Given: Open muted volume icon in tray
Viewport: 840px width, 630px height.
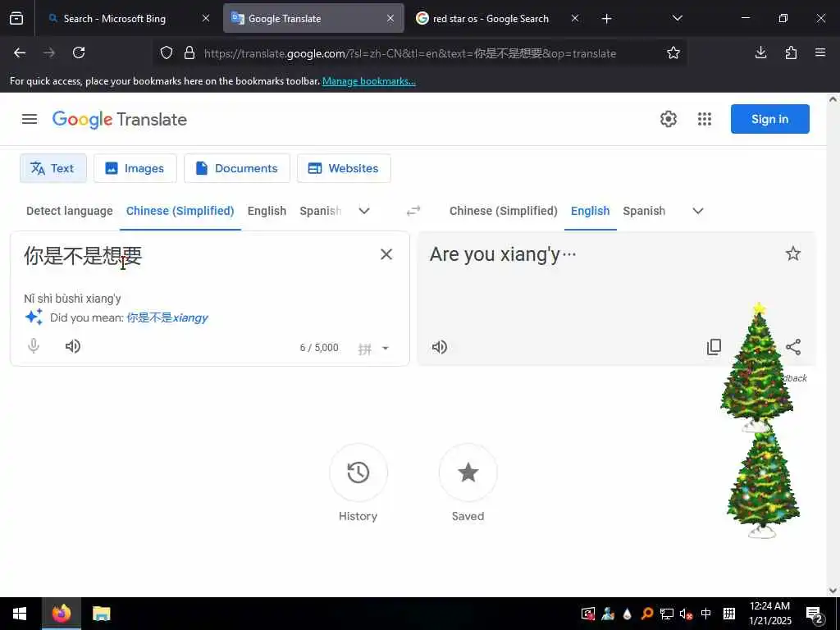Looking at the screenshot, I should click(x=686, y=614).
